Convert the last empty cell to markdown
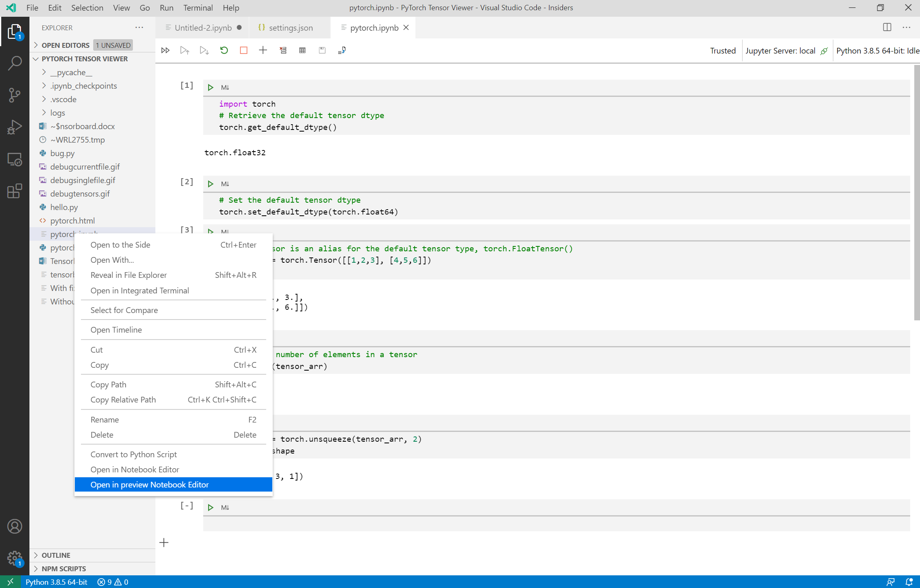This screenshot has height=588, width=920. (225, 508)
